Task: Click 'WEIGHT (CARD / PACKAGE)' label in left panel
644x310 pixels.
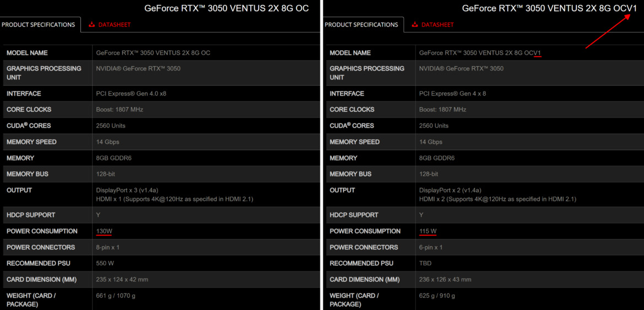Action: (x=31, y=300)
